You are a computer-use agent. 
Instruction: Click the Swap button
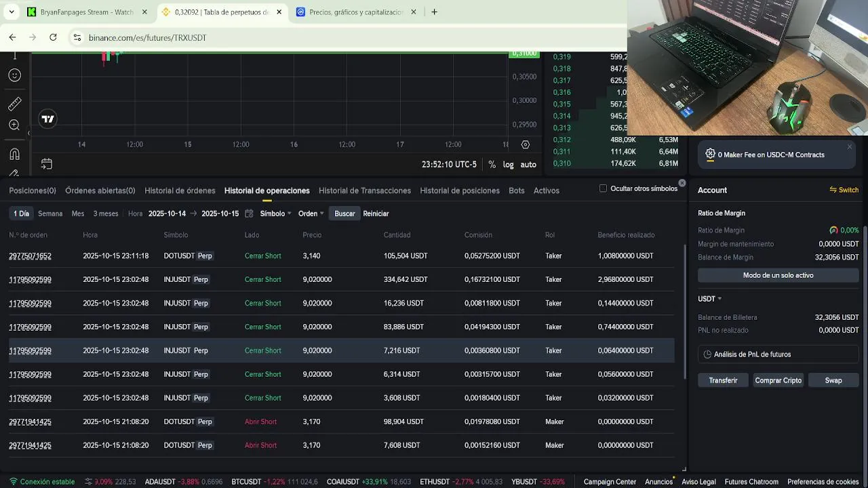tap(833, 380)
